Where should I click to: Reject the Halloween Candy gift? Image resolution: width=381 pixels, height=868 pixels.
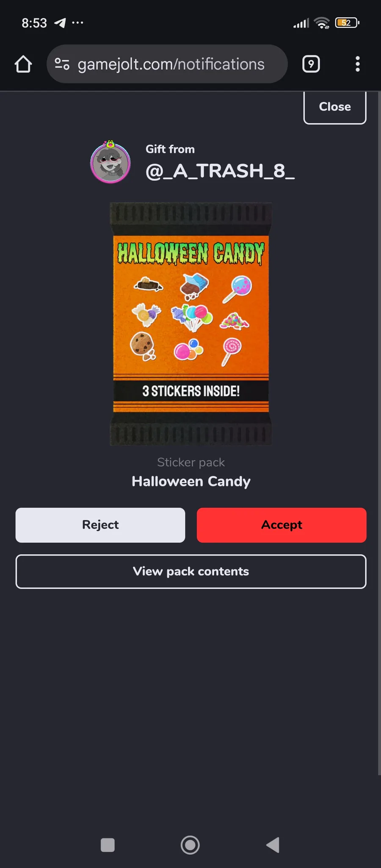(100, 525)
